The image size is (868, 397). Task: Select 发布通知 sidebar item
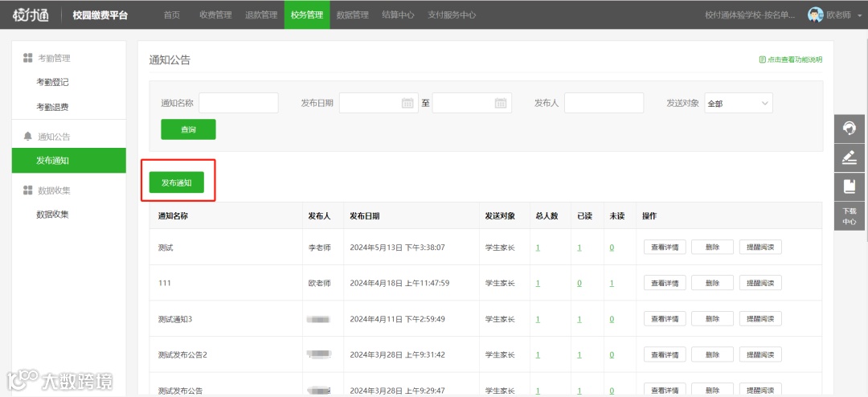click(68, 161)
